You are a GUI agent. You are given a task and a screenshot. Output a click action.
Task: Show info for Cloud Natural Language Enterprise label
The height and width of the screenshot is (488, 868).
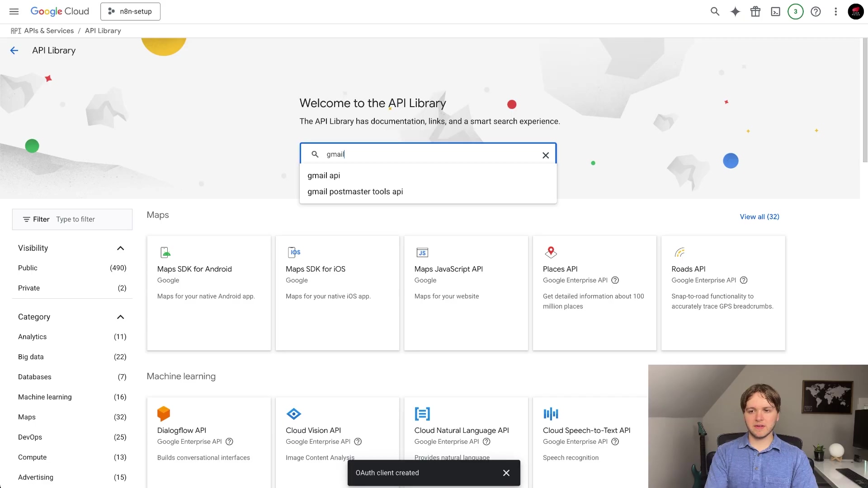(x=486, y=441)
